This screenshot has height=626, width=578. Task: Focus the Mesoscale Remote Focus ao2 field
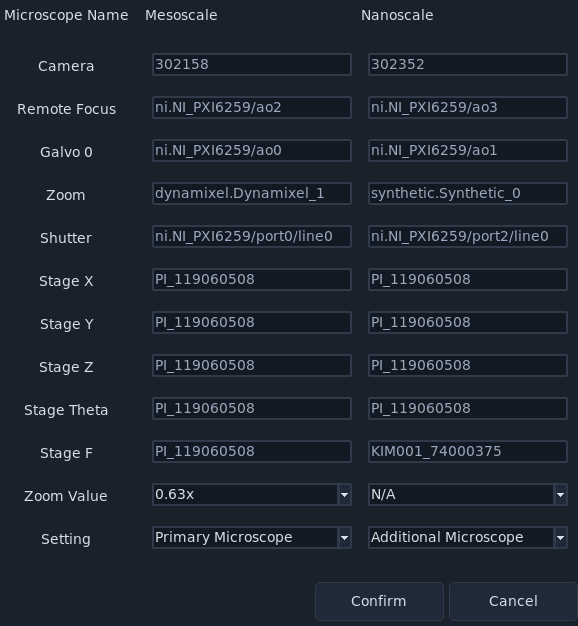point(252,107)
